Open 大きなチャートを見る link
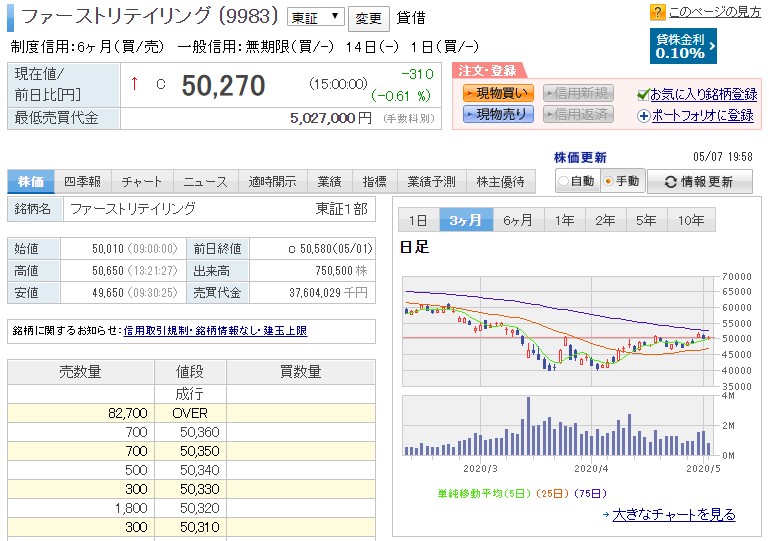The height and width of the screenshot is (541, 769). [x=674, y=515]
